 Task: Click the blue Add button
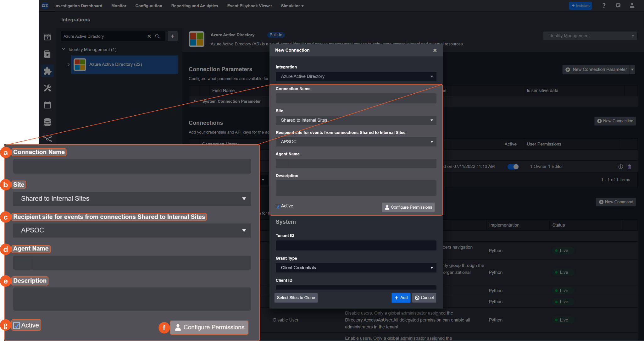[401, 298]
